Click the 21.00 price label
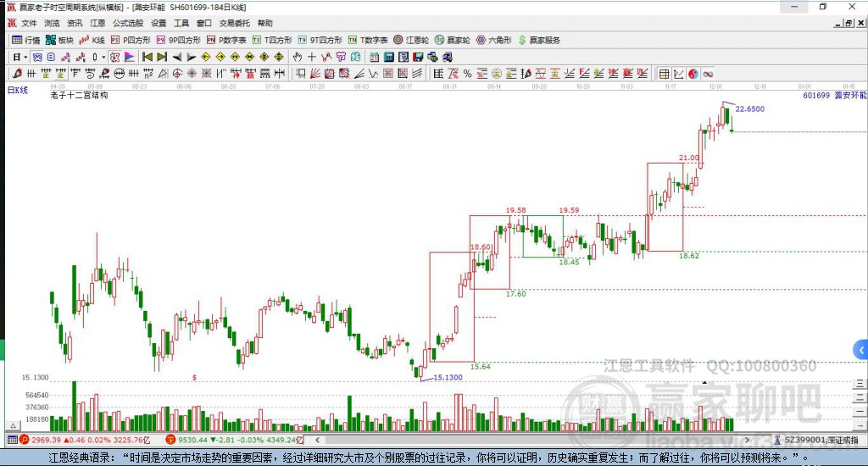 tap(688, 158)
